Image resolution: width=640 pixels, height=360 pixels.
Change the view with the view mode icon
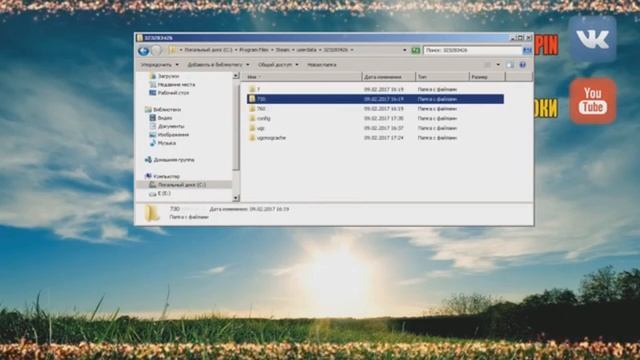pyautogui.click(x=487, y=65)
